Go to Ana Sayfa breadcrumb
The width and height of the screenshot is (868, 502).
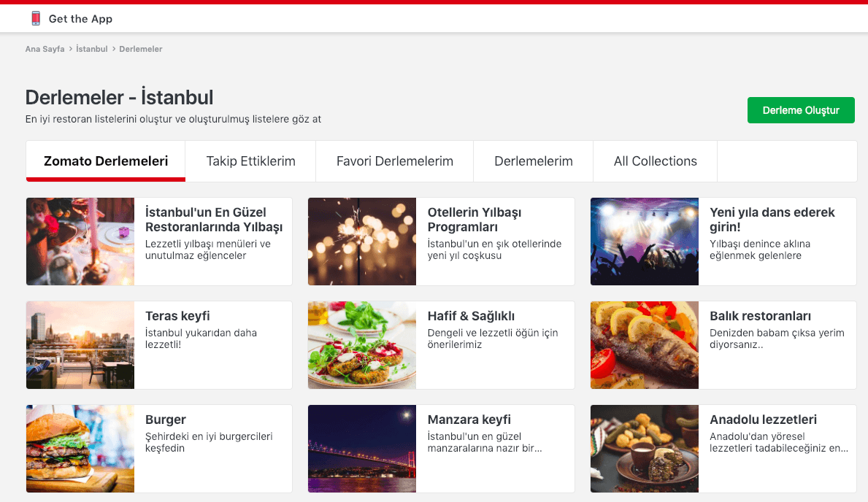[45, 49]
